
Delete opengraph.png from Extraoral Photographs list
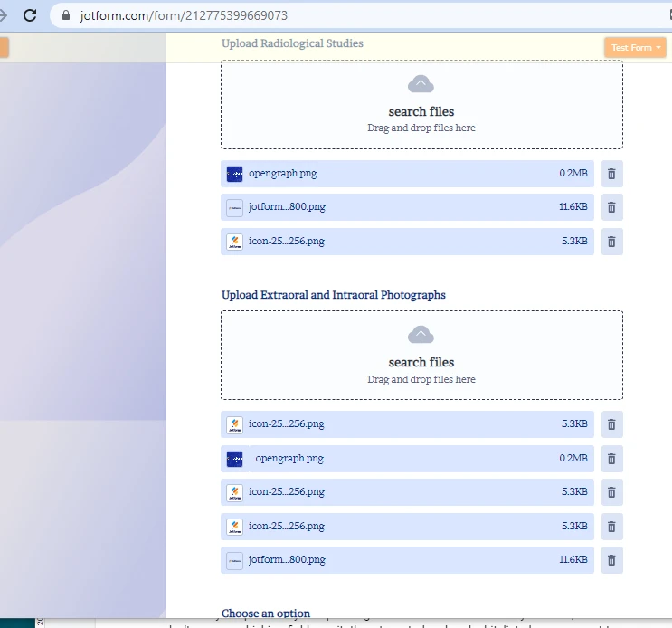click(611, 459)
